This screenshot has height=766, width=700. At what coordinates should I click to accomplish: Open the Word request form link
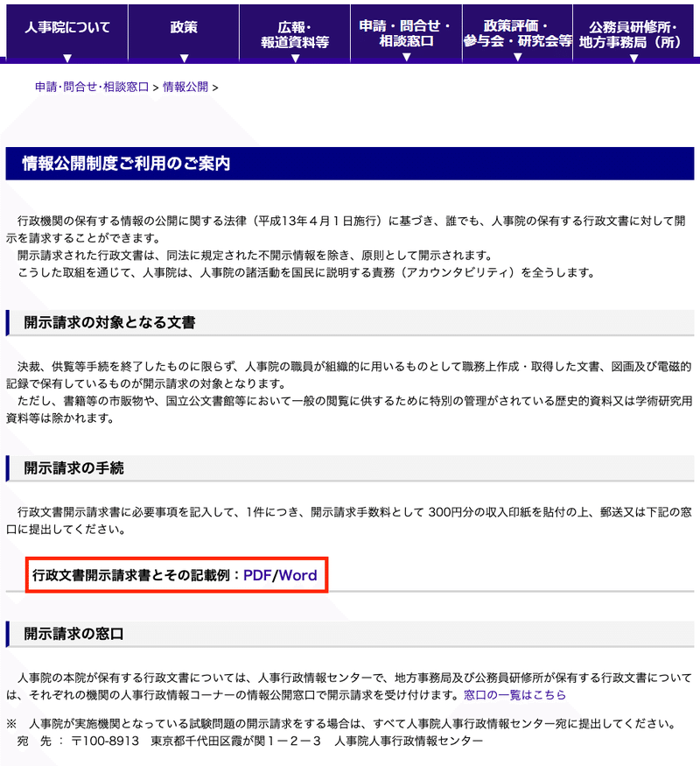(297, 575)
